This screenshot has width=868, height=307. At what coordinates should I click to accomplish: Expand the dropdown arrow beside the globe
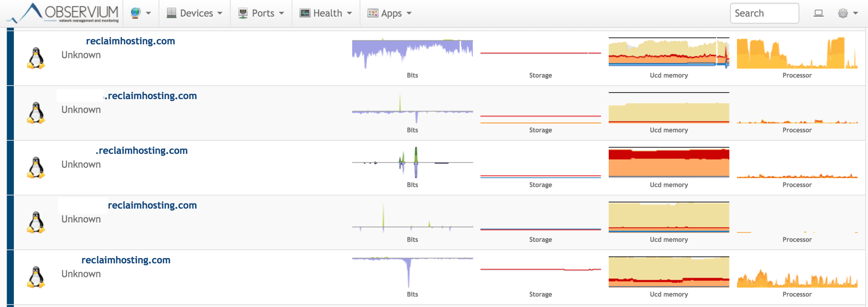(x=148, y=13)
